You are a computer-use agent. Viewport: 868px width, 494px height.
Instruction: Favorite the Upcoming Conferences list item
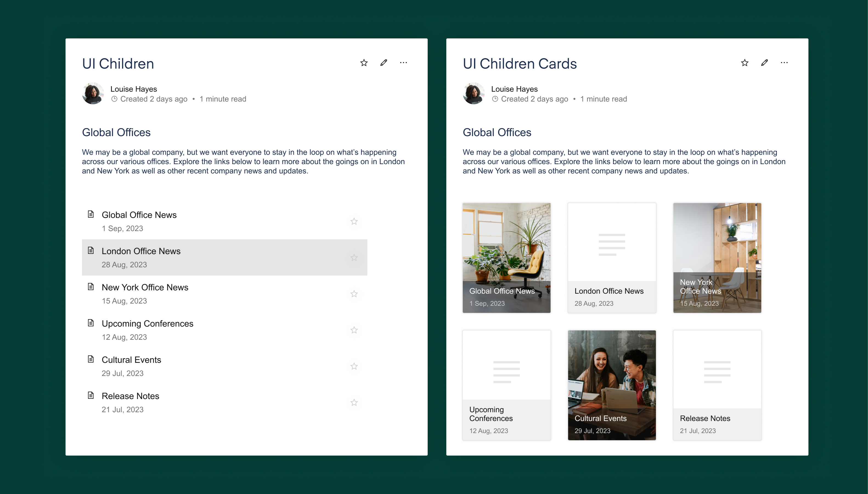coord(354,330)
